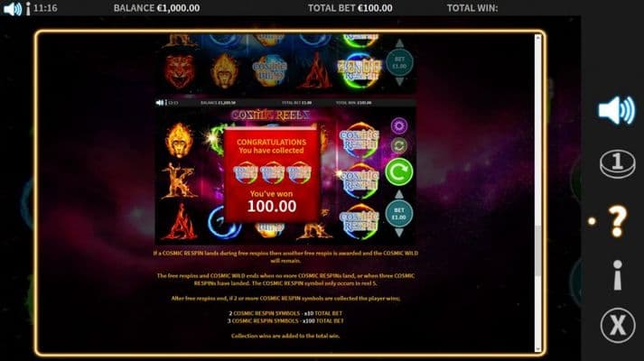Click the autoplay arrows icon in preview
This screenshot has height=361, width=644.
(399, 145)
